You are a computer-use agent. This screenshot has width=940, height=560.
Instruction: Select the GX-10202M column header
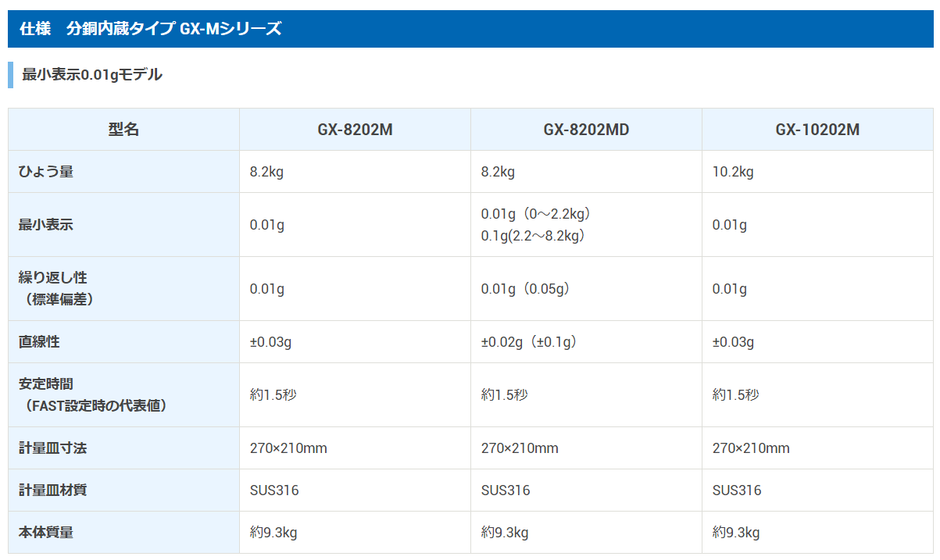[x=817, y=130]
